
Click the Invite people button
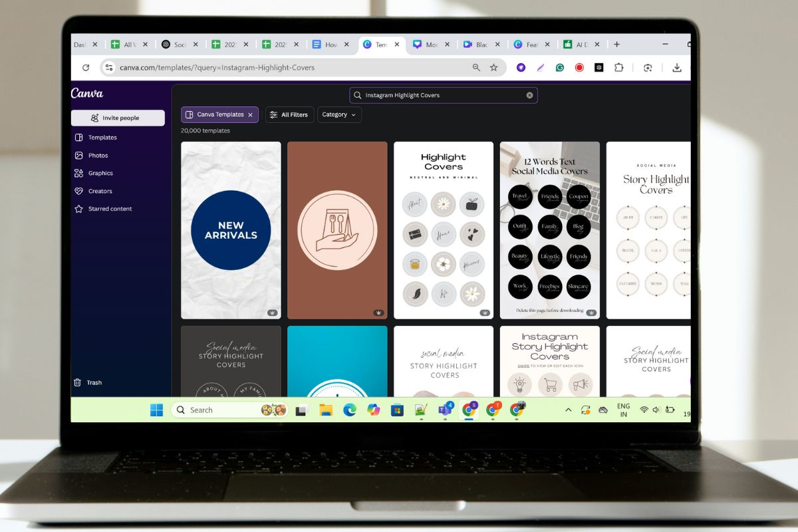tap(118, 118)
